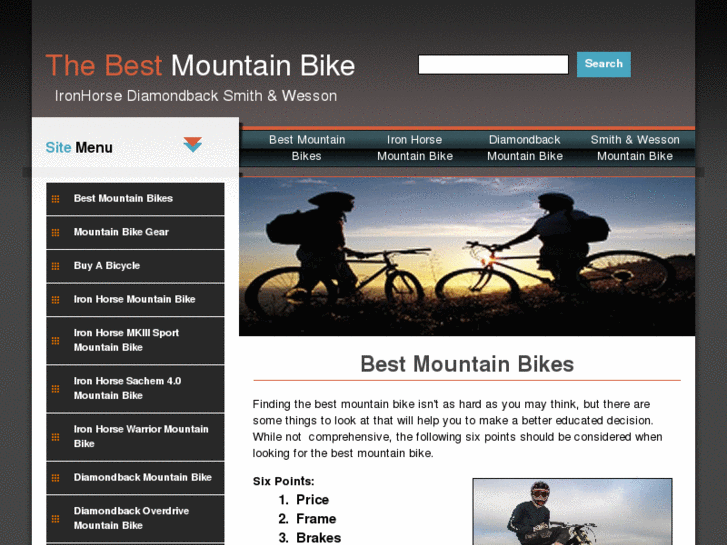
Task: Click grid icon beside Iron Horse Sachem 4.0
Action: pos(56,389)
